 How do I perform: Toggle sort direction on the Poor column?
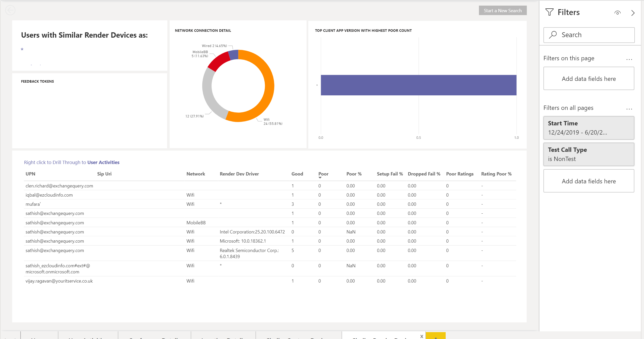click(324, 174)
